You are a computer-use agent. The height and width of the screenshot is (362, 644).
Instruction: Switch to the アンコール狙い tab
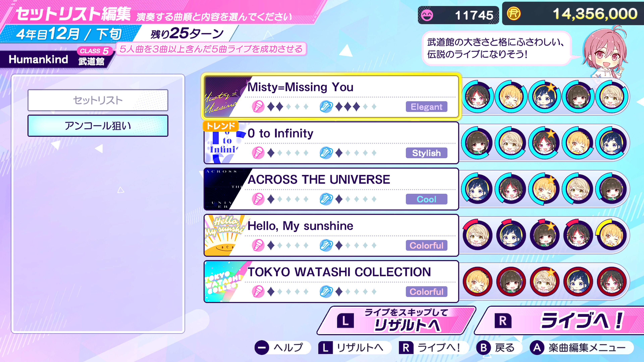[x=98, y=126]
